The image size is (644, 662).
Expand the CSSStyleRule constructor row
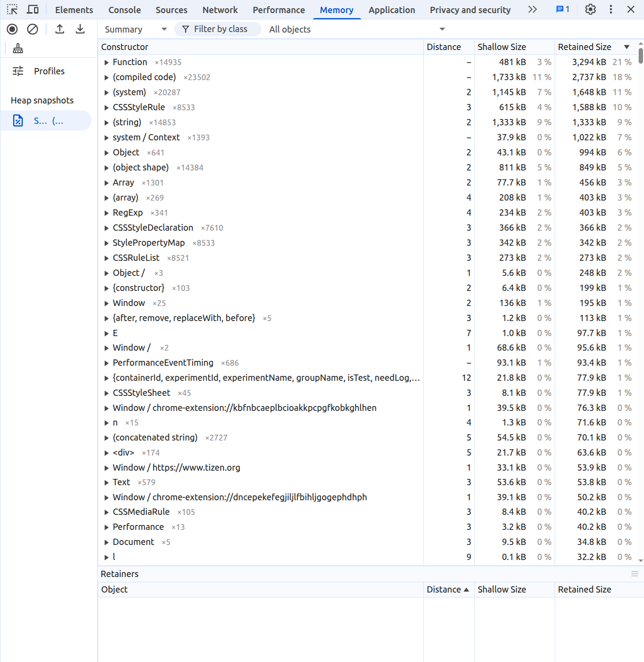(x=106, y=108)
